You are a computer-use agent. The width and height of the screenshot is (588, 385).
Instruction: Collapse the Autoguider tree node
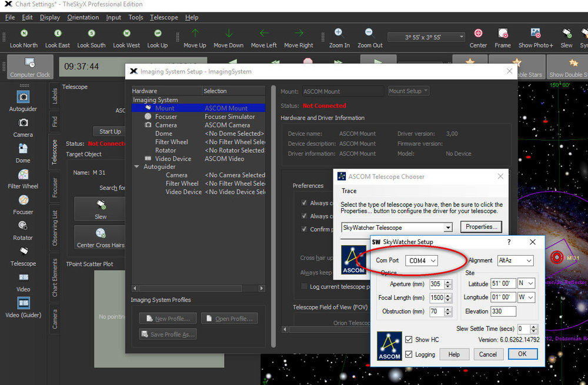coord(137,166)
